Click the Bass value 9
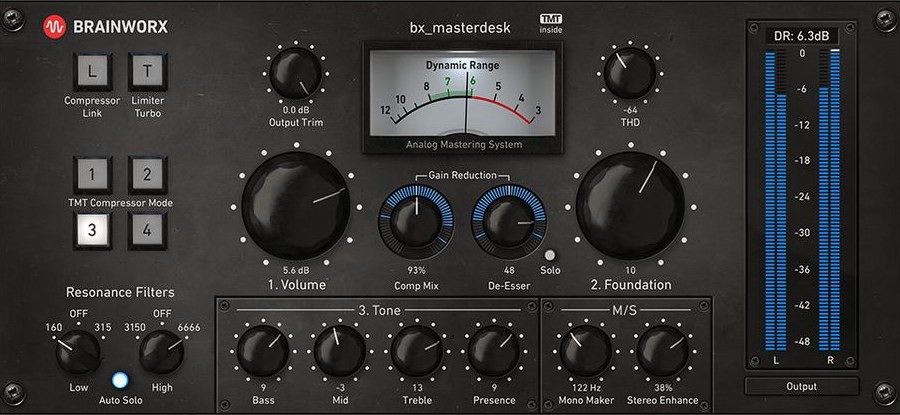This screenshot has height=415, width=900. tap(263, 387)
